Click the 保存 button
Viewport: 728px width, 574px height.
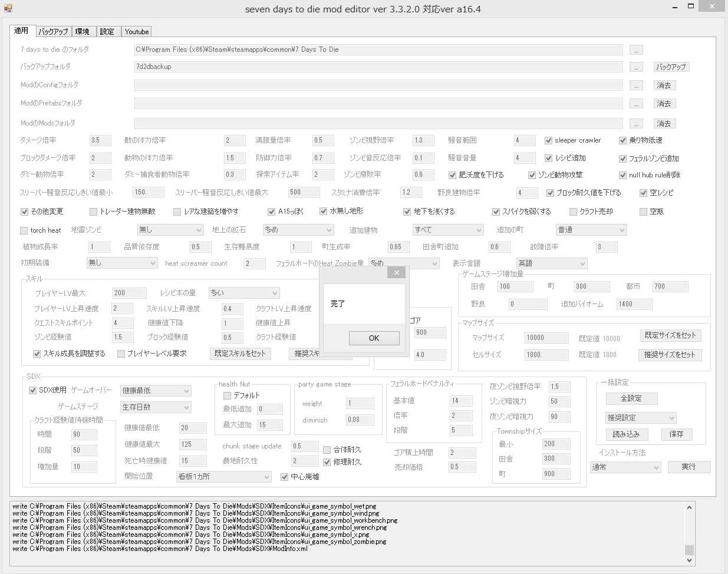(676, 434)
